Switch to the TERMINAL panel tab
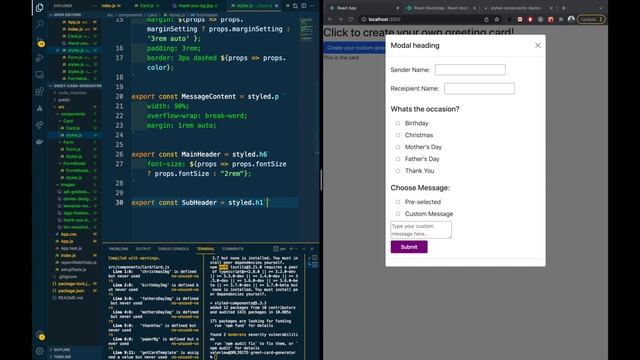The image size is (640, 360). tap(205, 249)
